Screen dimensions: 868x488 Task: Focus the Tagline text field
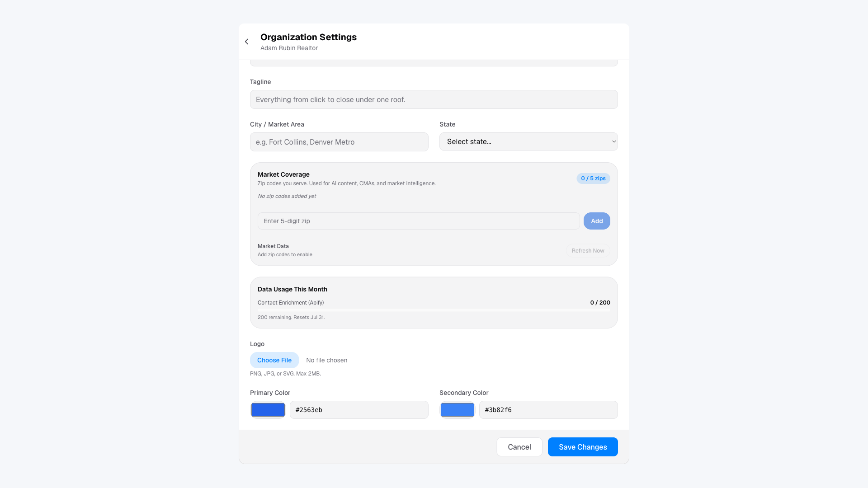434,99
